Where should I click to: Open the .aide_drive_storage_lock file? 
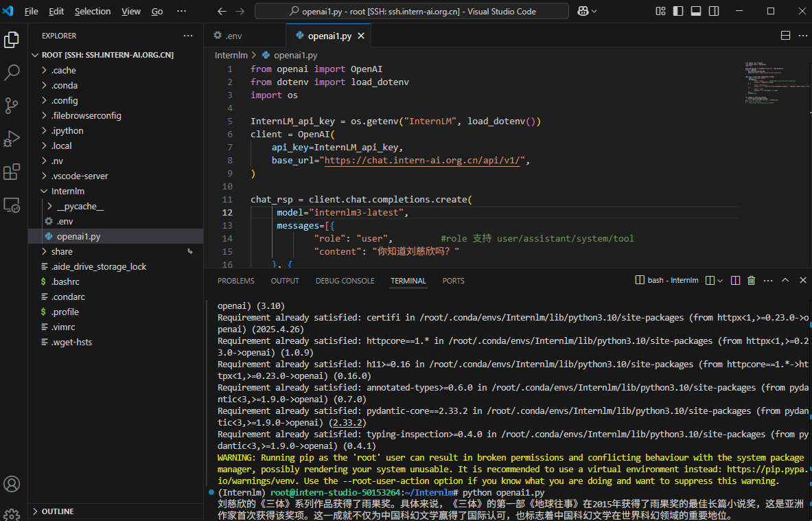point(99,267)
